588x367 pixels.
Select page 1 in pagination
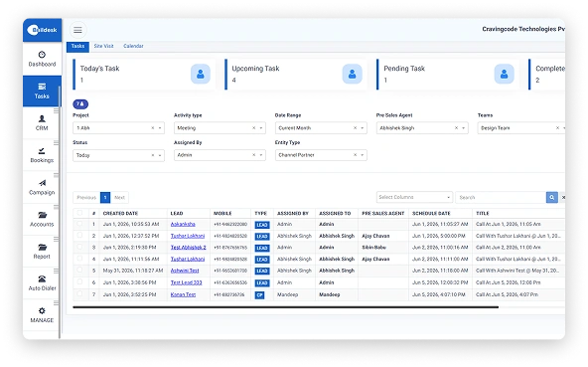(105, 198)
